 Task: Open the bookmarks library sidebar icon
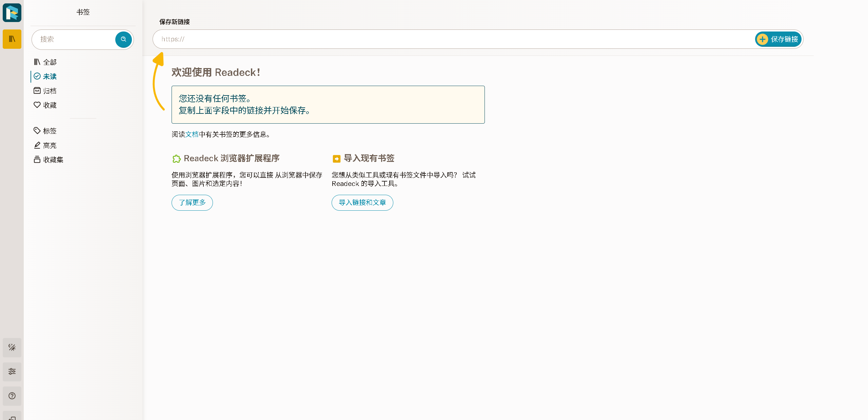12,39
